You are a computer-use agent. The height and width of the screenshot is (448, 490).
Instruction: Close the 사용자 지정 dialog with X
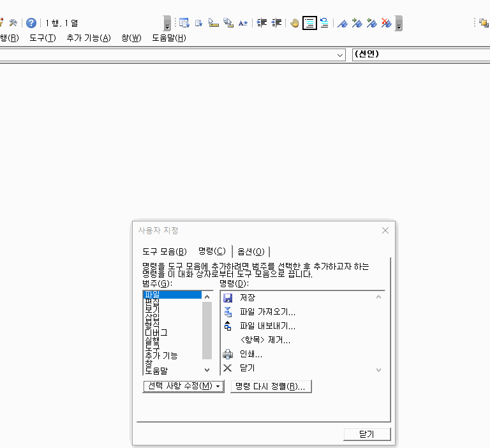[x=385, y=230]
